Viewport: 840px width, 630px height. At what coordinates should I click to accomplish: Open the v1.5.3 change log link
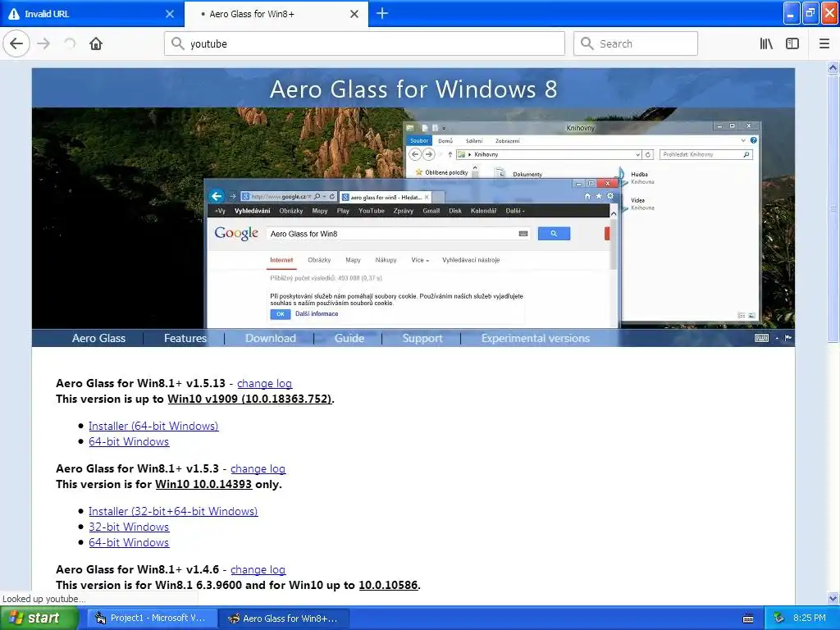258,468
